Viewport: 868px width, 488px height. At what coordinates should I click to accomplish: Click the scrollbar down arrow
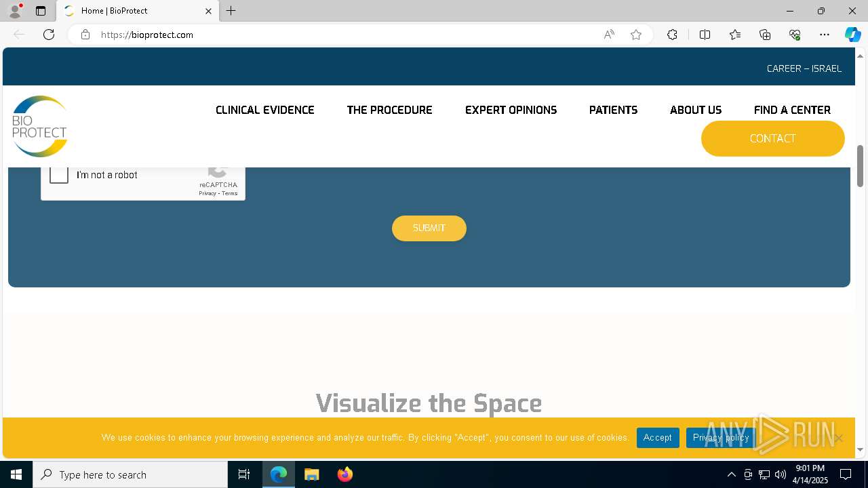pyautogui.click(x=860, y=449)
